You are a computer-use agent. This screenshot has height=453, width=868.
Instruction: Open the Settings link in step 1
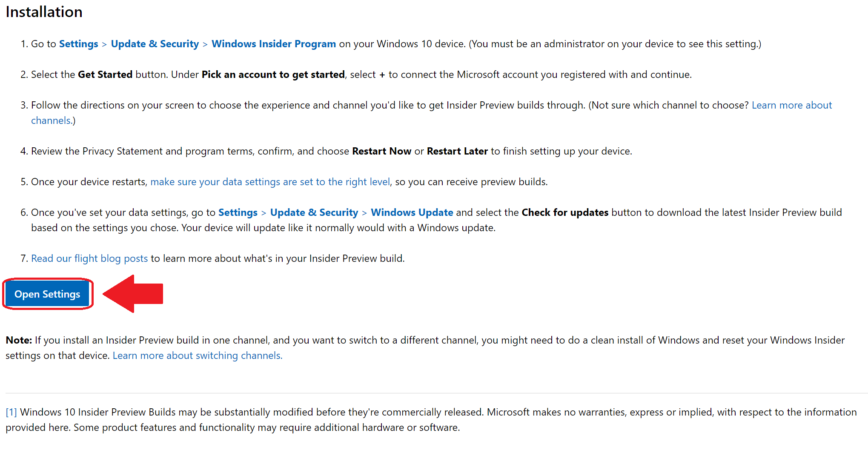click(x=78, y=44)
